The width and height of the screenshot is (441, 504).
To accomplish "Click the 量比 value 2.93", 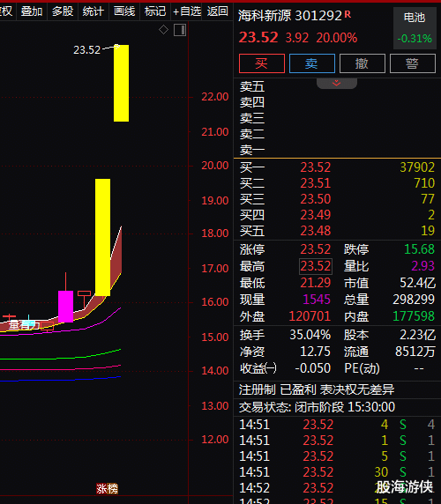I will pos(423,266).
